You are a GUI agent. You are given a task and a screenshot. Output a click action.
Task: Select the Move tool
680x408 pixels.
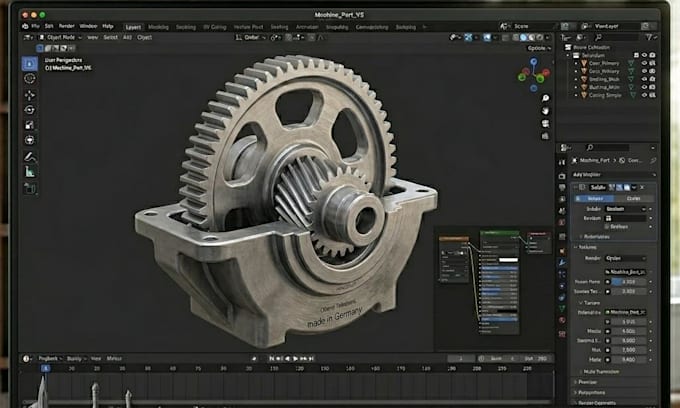pyautogui.click(x=29, y=95)
